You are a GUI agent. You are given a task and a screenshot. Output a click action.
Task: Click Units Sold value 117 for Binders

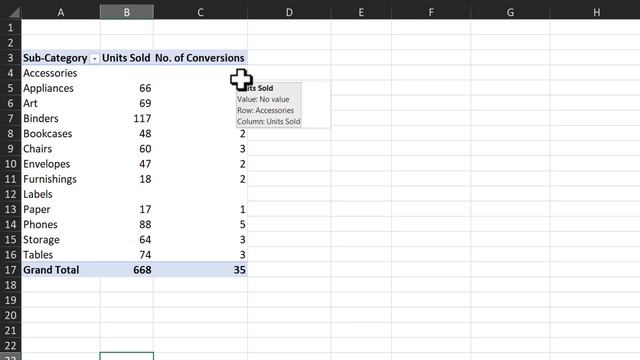[x=142, y=118]
